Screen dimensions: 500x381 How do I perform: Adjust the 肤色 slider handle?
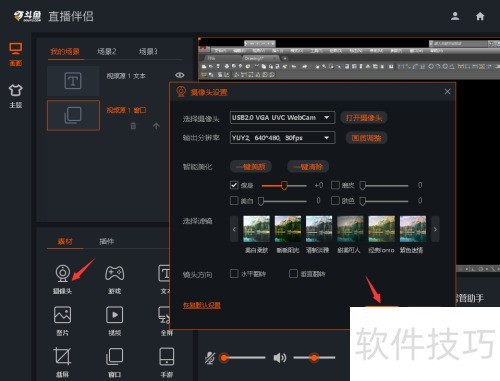[x=362, y=201]
